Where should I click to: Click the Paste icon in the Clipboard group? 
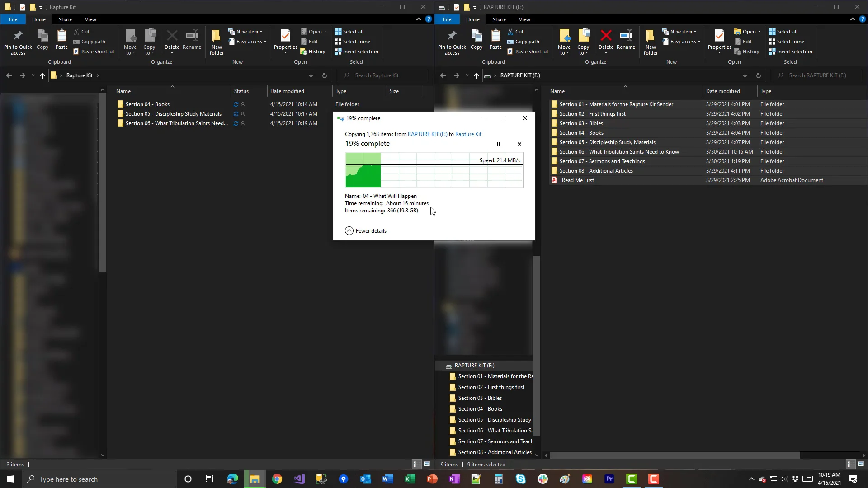point(61,38)
